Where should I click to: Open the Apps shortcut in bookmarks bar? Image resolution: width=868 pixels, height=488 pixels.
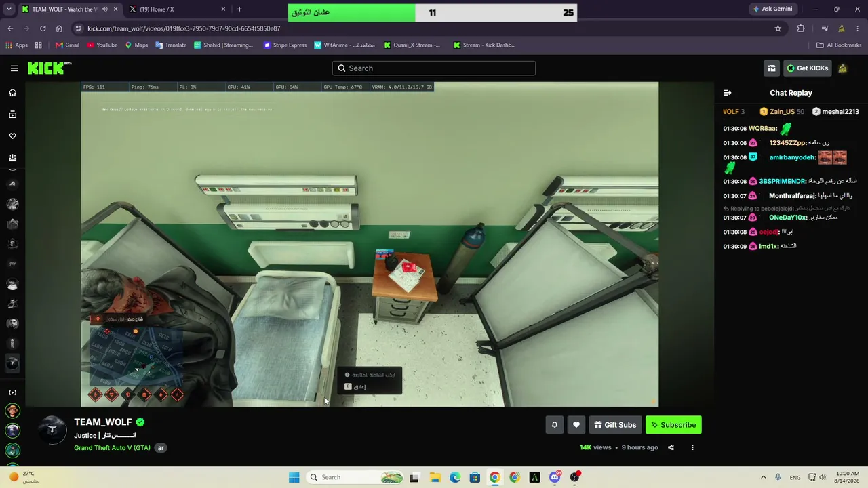(x=16, y=45)
